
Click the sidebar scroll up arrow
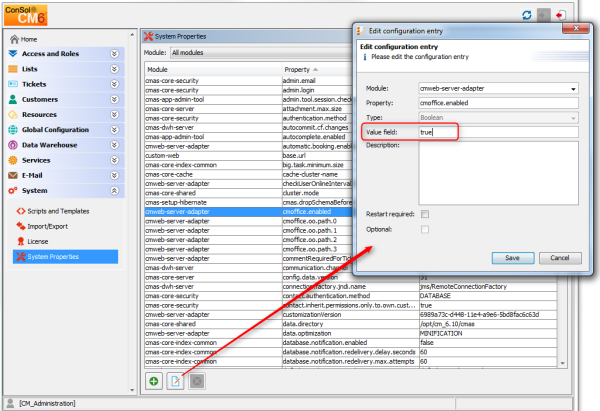tap(132, 35)
